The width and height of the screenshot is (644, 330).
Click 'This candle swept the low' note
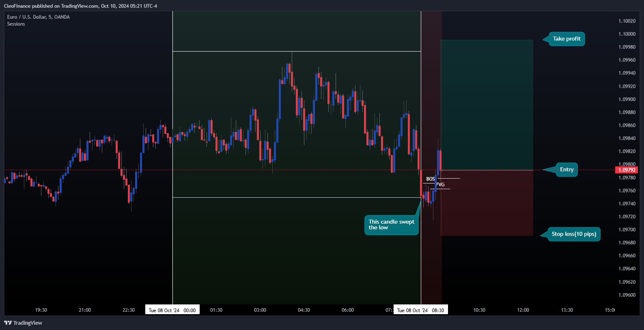[391, 225]
